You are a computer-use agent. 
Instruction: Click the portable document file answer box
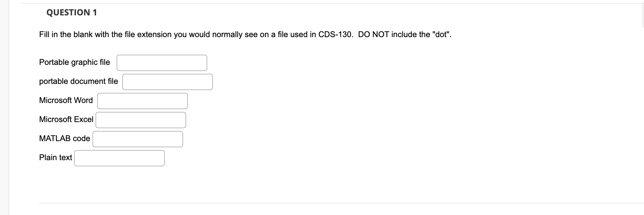pyautogui.click(x=168, y=82)
